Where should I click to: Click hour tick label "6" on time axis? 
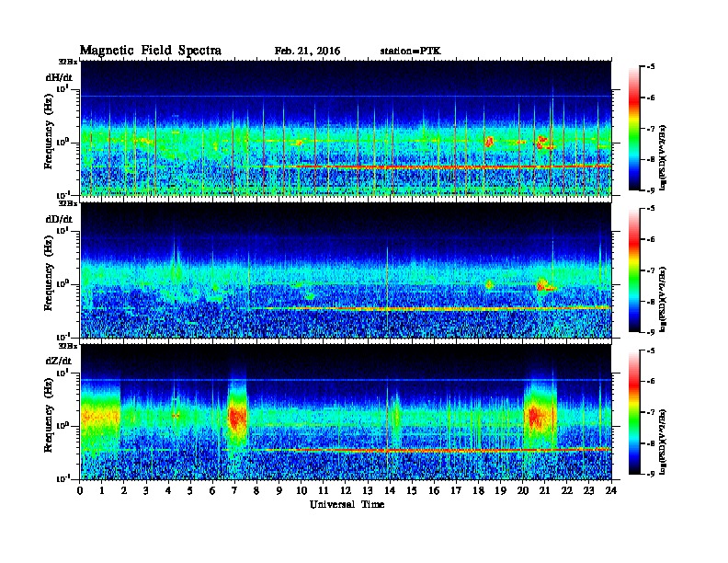click(212, 490)
